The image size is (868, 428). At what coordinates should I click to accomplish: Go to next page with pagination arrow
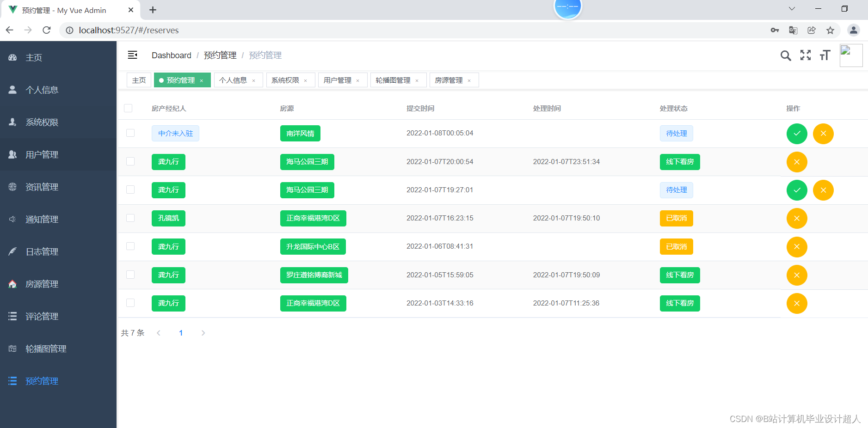pyautogui.click(x=203, y=333)
